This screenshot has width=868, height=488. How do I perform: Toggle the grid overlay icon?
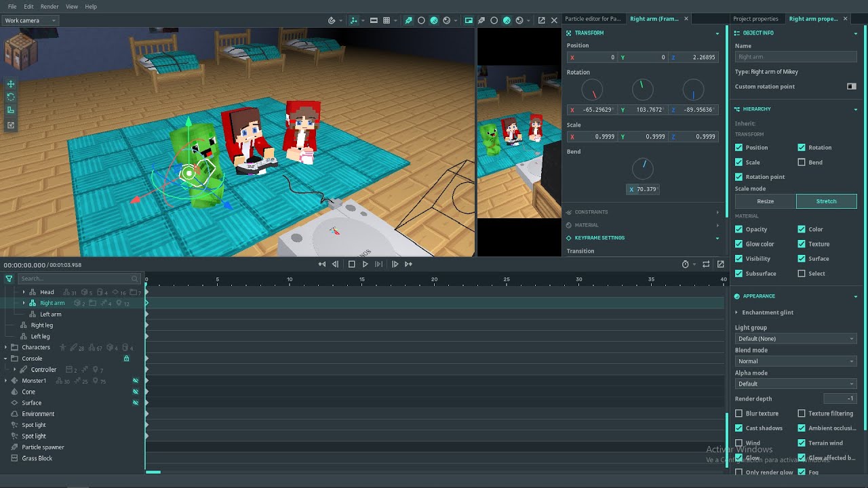[387, 20]
